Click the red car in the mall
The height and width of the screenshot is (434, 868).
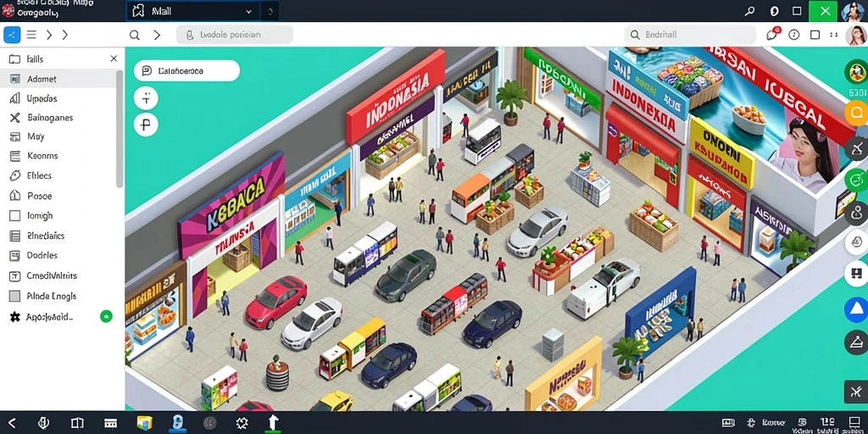(275, 303)
